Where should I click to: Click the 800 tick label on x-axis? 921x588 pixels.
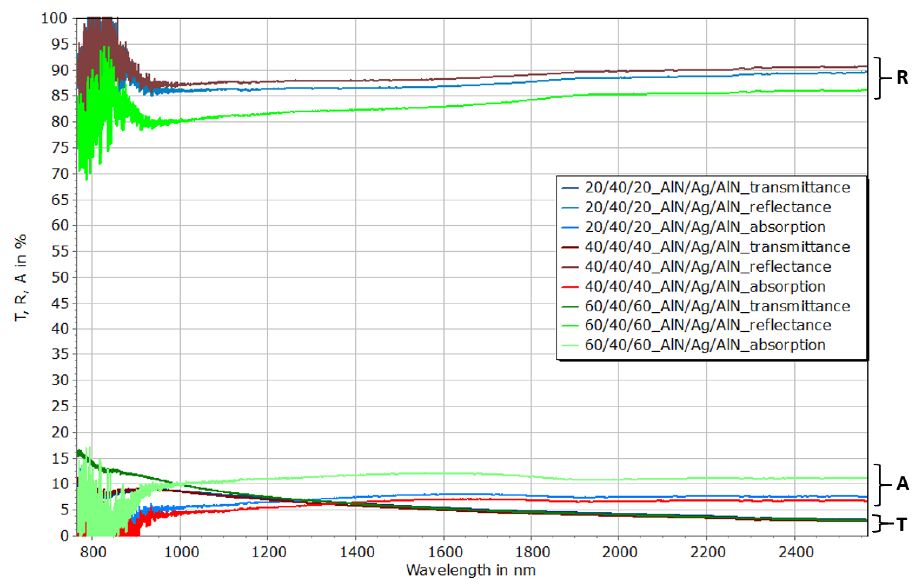[93, 552]
